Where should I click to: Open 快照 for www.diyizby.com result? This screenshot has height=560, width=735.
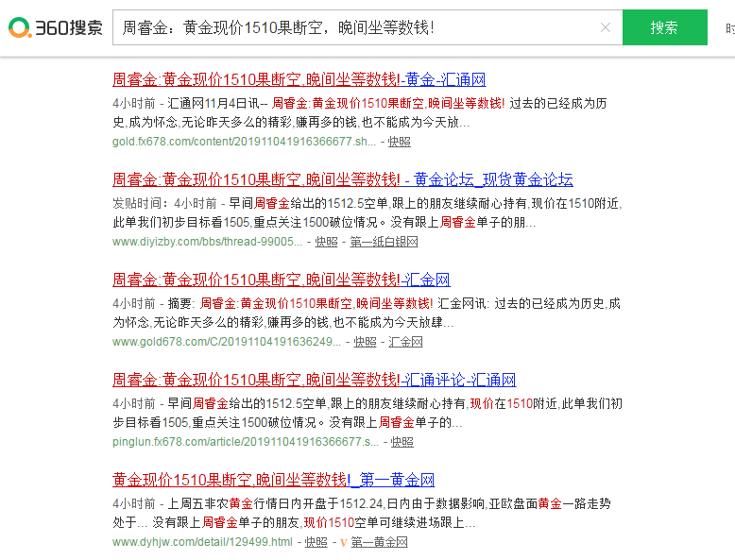click(x=326, y=242)
